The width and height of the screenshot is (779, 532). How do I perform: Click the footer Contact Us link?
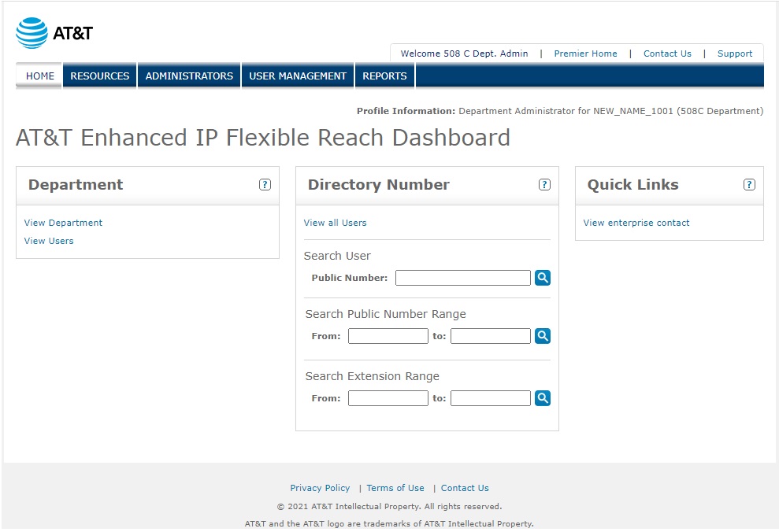(x=465, y=488)
